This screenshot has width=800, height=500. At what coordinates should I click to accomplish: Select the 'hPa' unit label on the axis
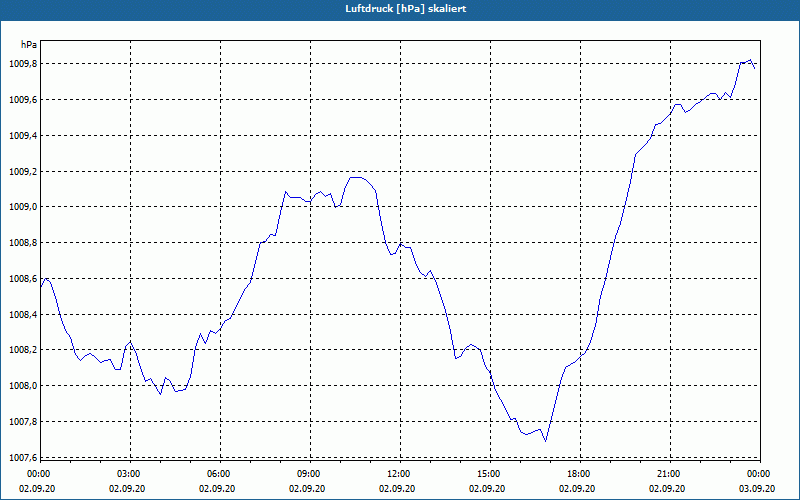tap(29, 45)
